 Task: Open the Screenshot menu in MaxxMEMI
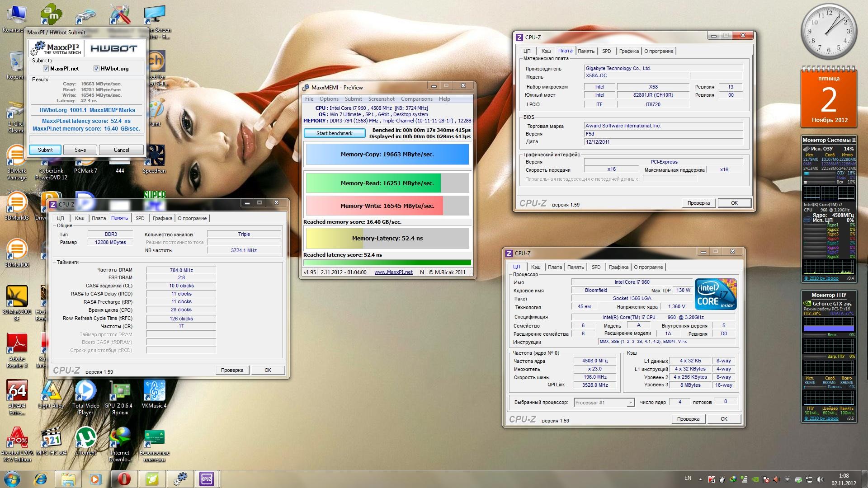click(381, 99)
